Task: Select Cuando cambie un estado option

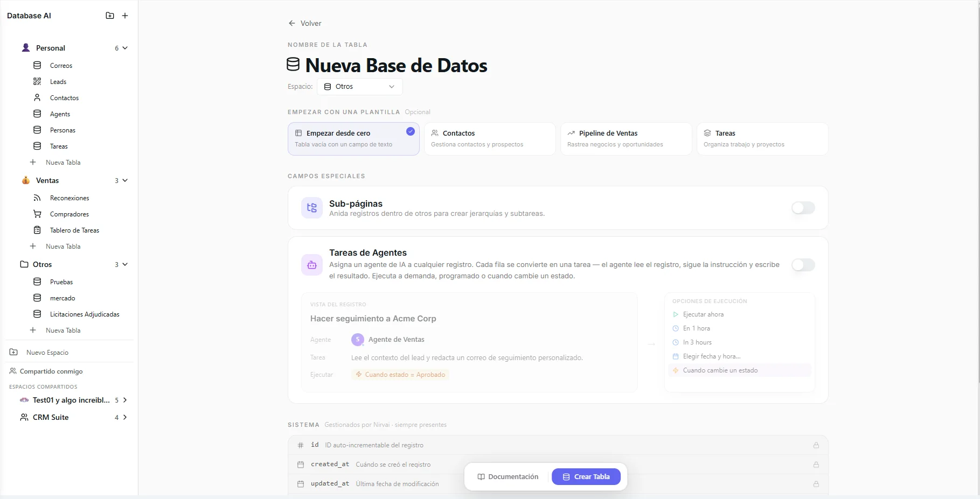Action: [x=739, y=370]
